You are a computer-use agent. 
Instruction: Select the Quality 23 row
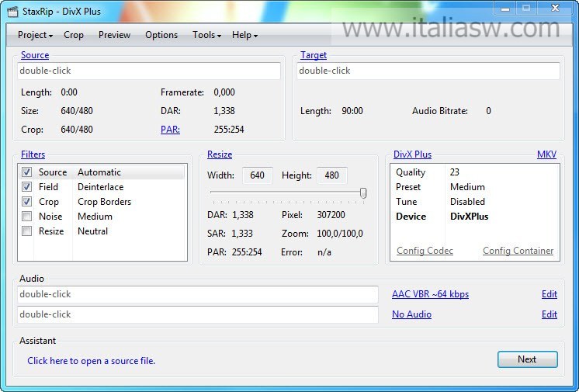(475, 172)
